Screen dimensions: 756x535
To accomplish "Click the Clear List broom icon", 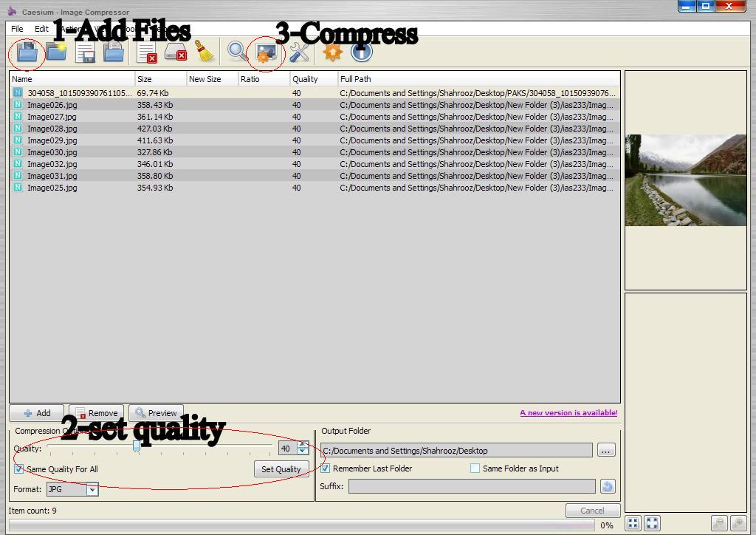I will (205, 51).
